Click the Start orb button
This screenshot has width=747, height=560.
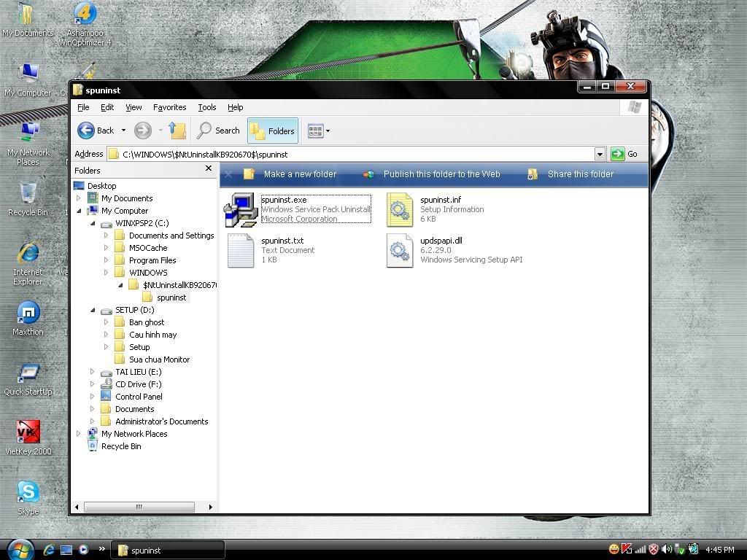(x=20, y=550)
